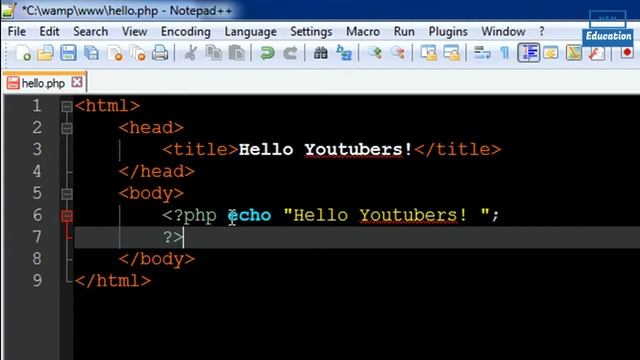Open the View menu

click(x=135, y=31)
